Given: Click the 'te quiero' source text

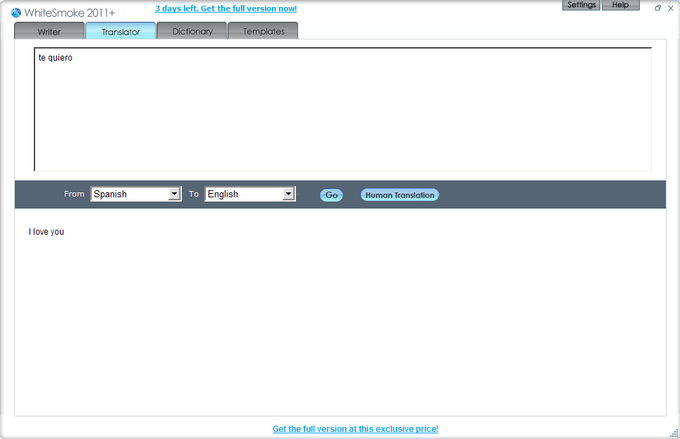Looking at the screenshot, I should [x=55, y=57].
